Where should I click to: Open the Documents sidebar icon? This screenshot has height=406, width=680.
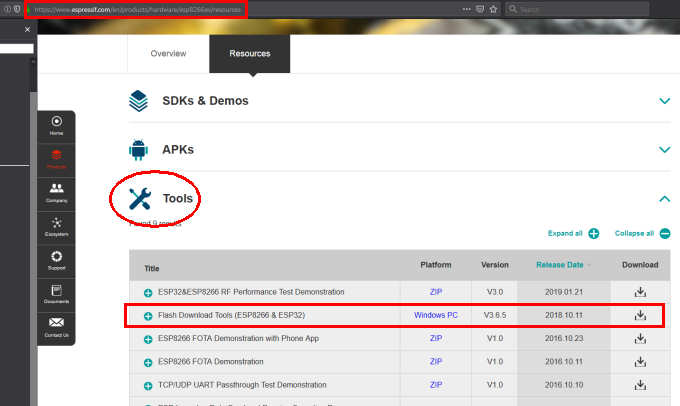tap(56, 294)
